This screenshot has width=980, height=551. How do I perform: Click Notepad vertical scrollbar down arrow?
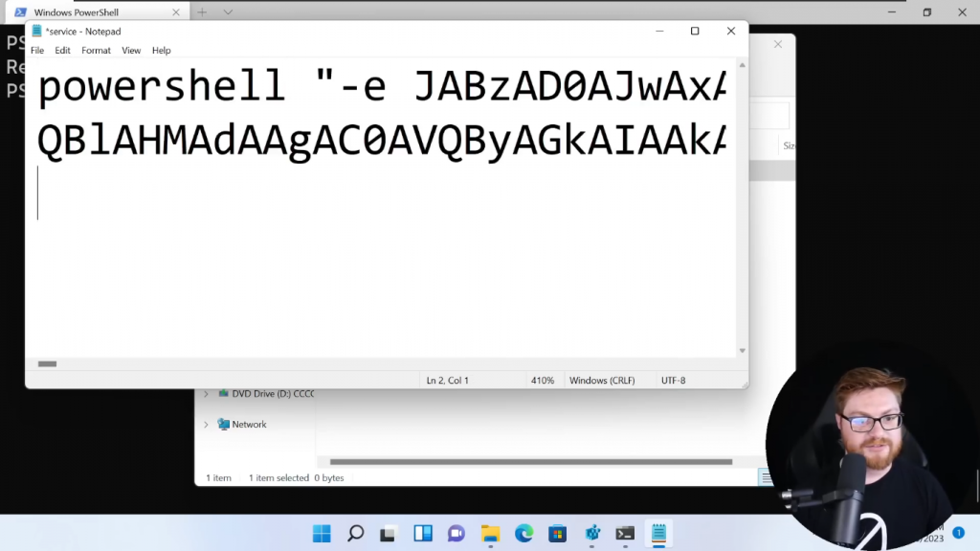(743, 350)
